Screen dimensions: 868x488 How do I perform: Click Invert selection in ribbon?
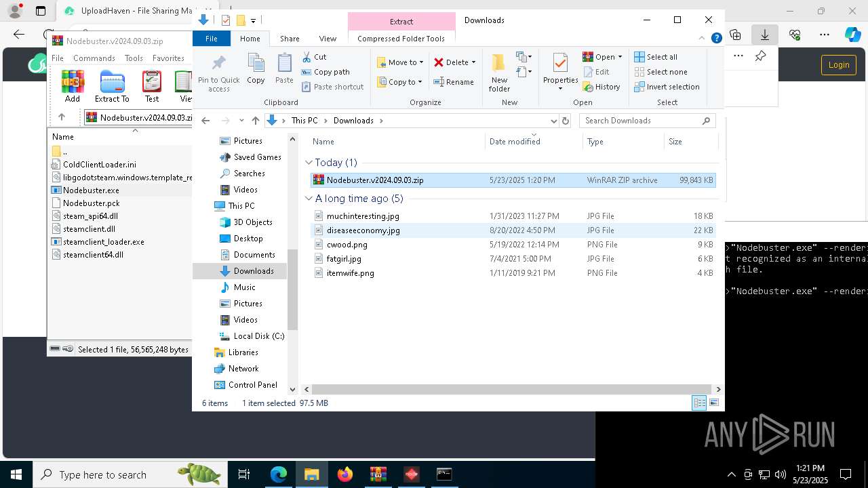[x=667, y=87]
